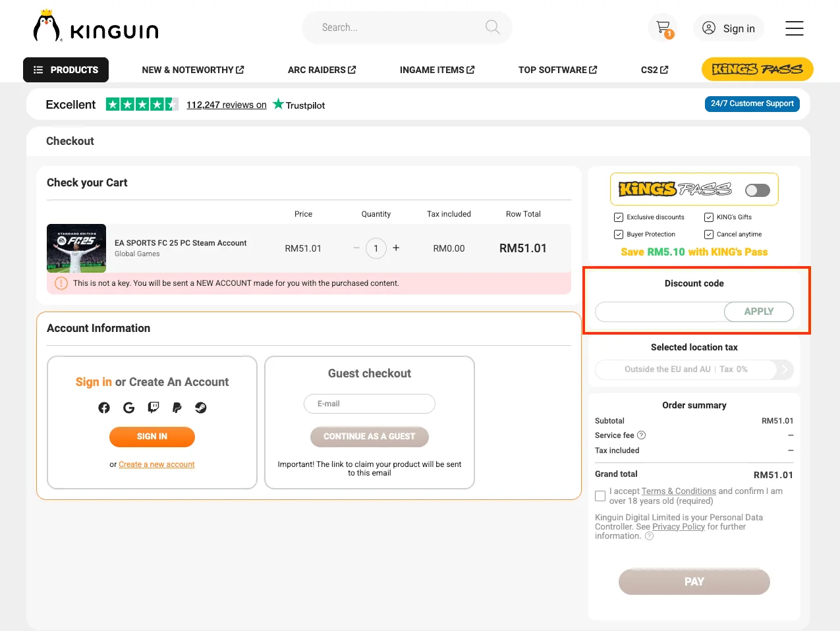The width and height of the screenshot is (840, 631).
Task: Click the Service fee help icon
Action: click(642, 435)
